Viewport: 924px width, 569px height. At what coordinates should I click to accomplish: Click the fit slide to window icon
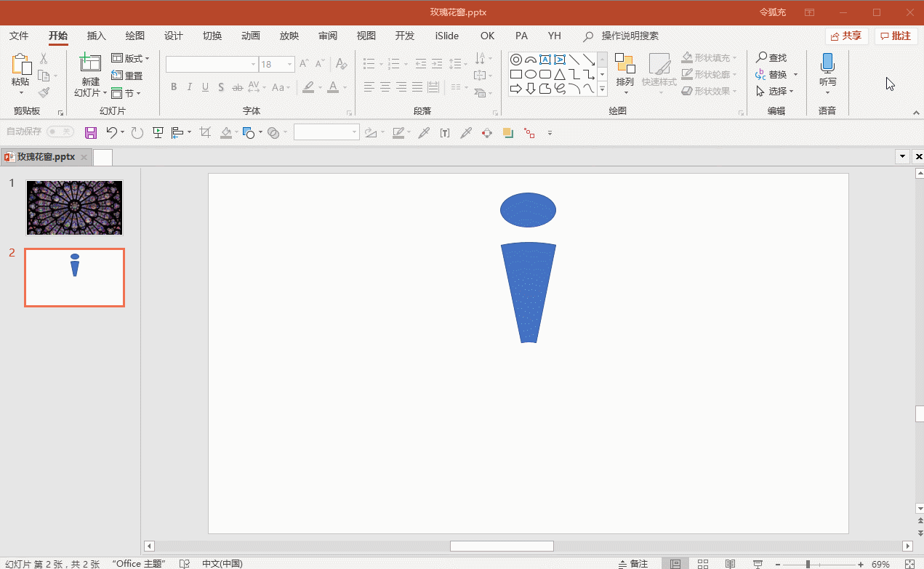tap(909, 564)
